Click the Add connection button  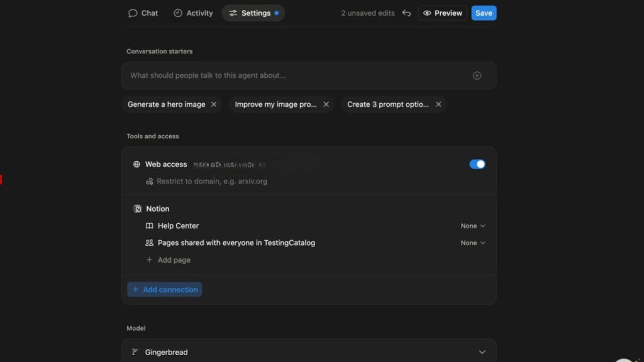tap(164, 289)
